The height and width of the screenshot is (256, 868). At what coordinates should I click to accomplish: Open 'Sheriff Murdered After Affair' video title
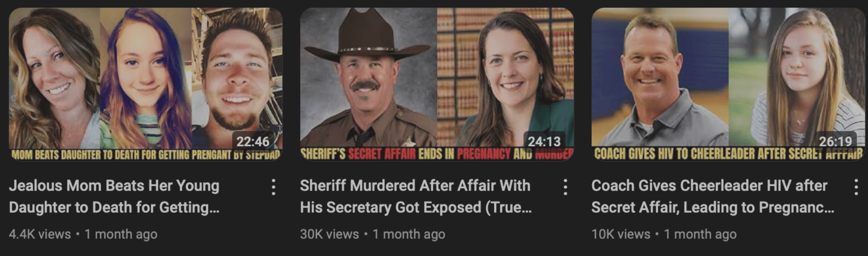(416, 196)
